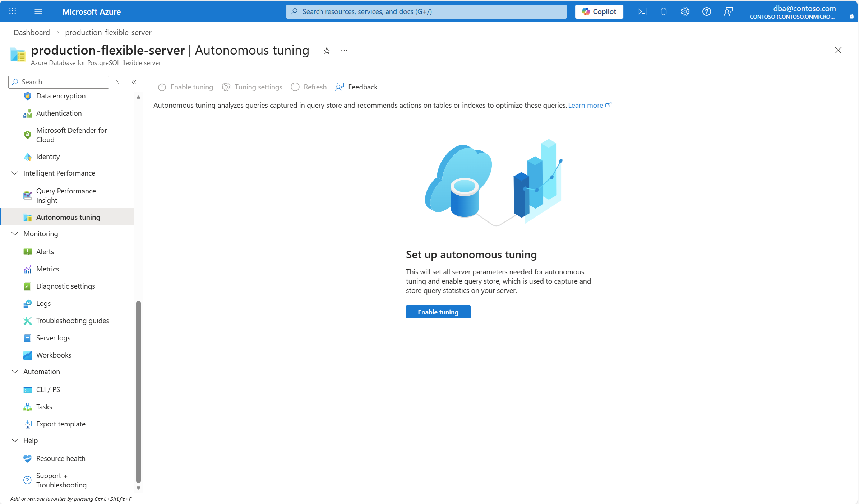
Task: Collapse the Monitoring section
Action: coord(15,234)
